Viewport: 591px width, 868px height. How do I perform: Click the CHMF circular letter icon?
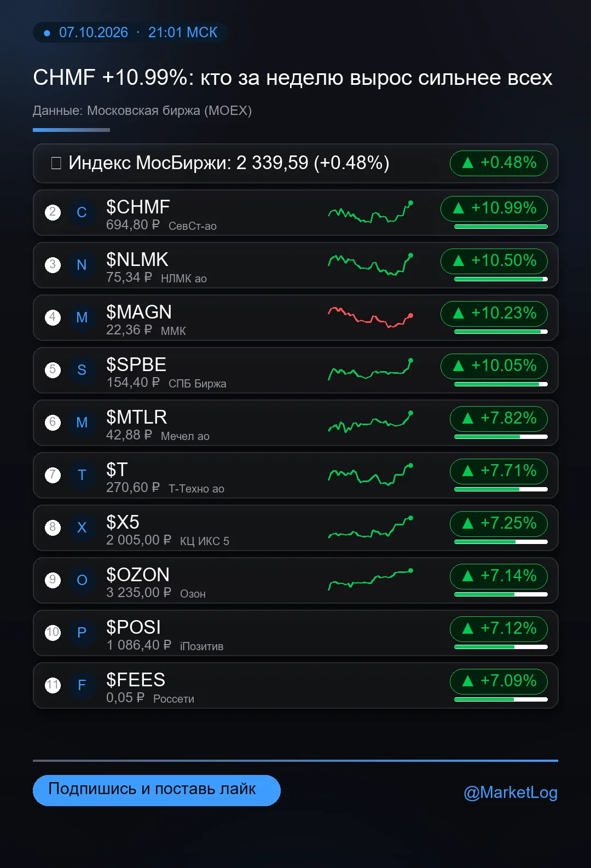(82, 212)
